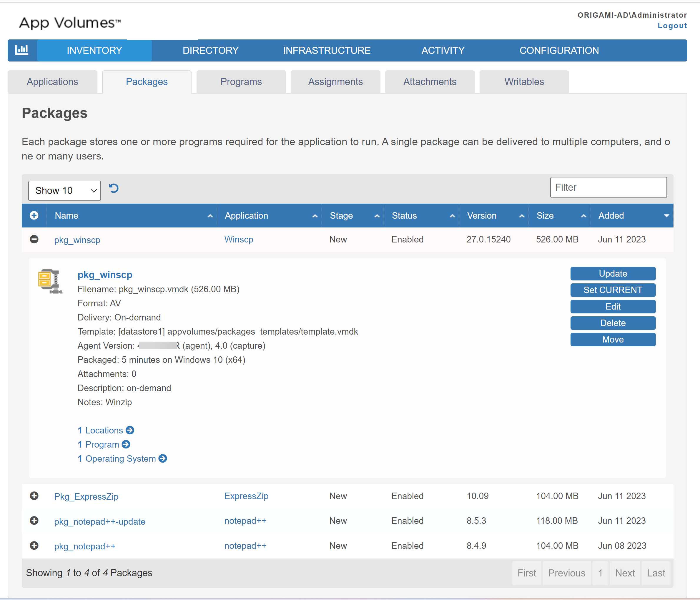This screenshot has width=700, height=600.
Task: Expand the pkg_notepad++-update row
Action: point(34,521)
